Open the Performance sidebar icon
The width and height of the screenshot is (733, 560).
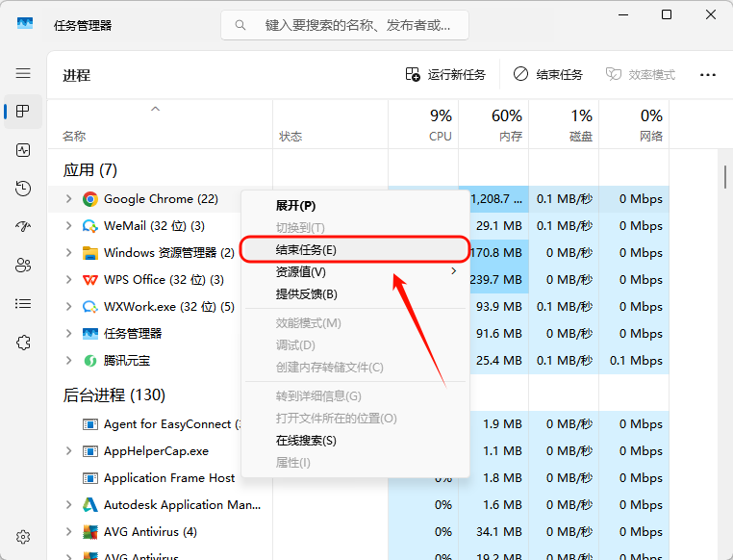[x=23, y=150]
